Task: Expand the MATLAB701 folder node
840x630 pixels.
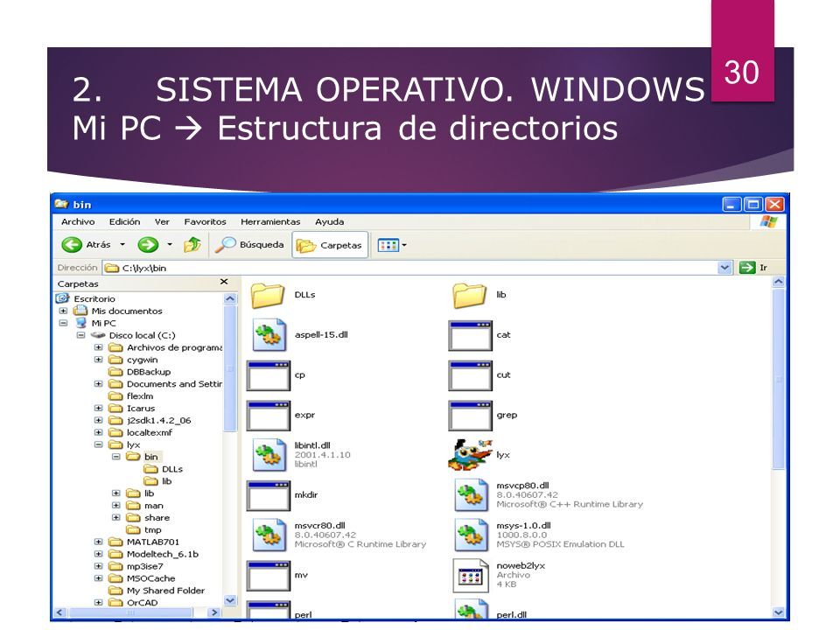Action: [99, 542]
